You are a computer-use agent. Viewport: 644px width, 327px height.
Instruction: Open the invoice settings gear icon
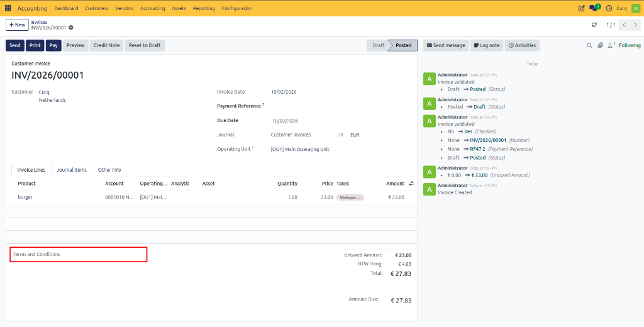[70, 28]
